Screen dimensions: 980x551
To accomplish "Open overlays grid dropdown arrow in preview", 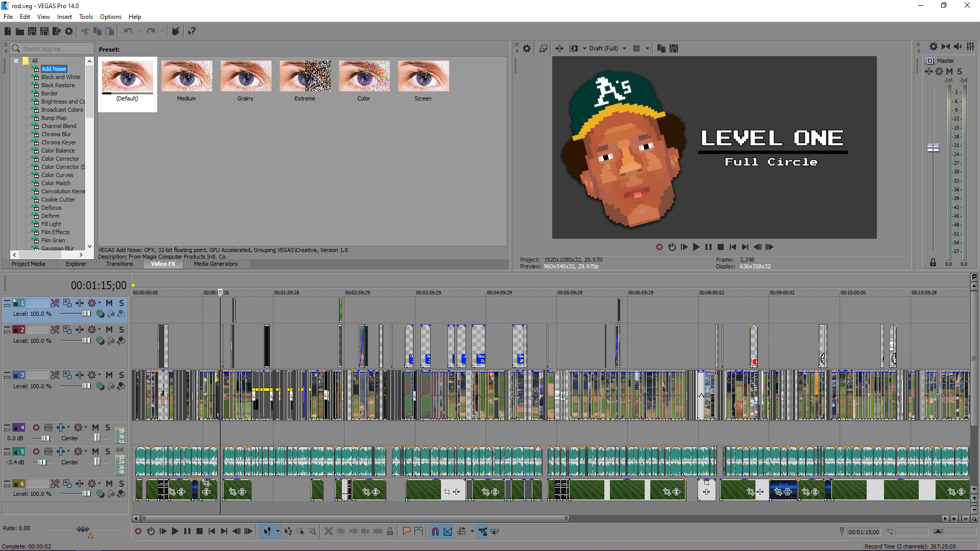I will (647, 48).
